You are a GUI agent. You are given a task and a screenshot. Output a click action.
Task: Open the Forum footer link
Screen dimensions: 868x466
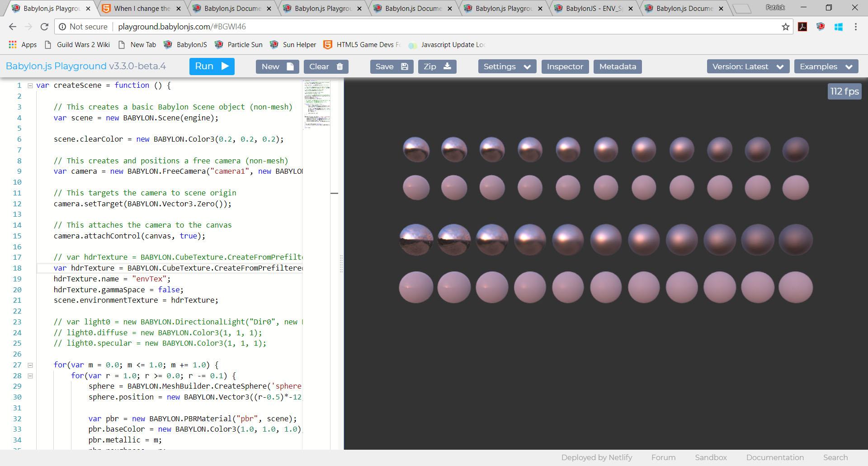point(663,457)
